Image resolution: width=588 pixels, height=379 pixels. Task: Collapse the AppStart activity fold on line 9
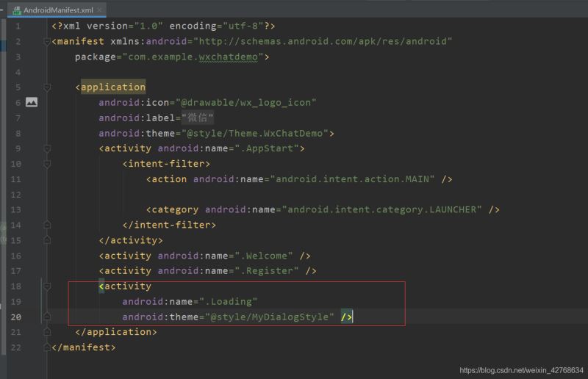(47, 148)
